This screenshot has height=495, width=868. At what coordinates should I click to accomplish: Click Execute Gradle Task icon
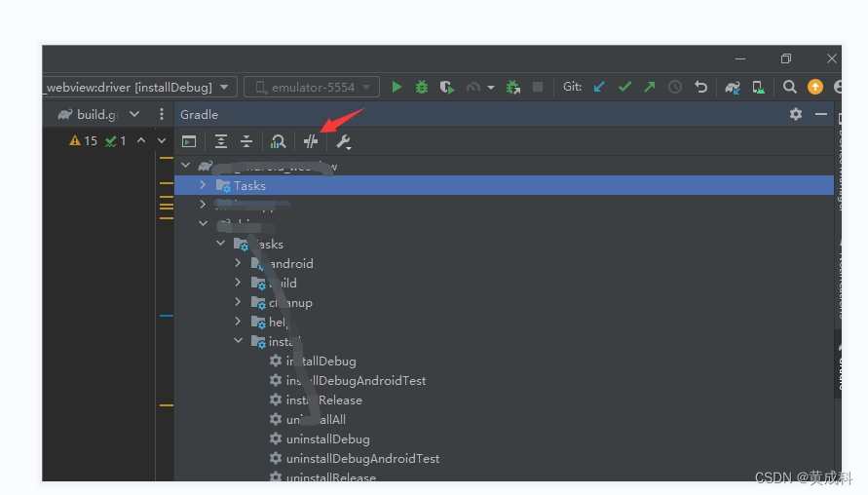(189, 141)
